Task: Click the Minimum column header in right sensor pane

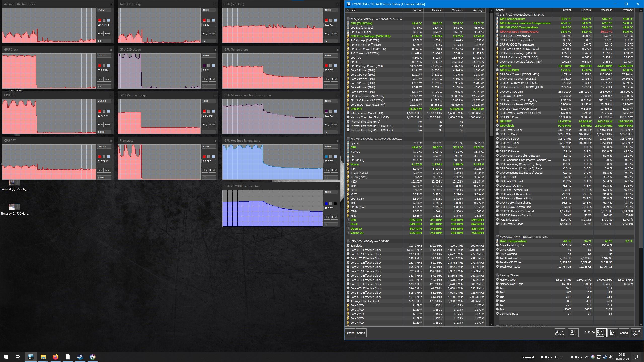Action: [583, 10]
